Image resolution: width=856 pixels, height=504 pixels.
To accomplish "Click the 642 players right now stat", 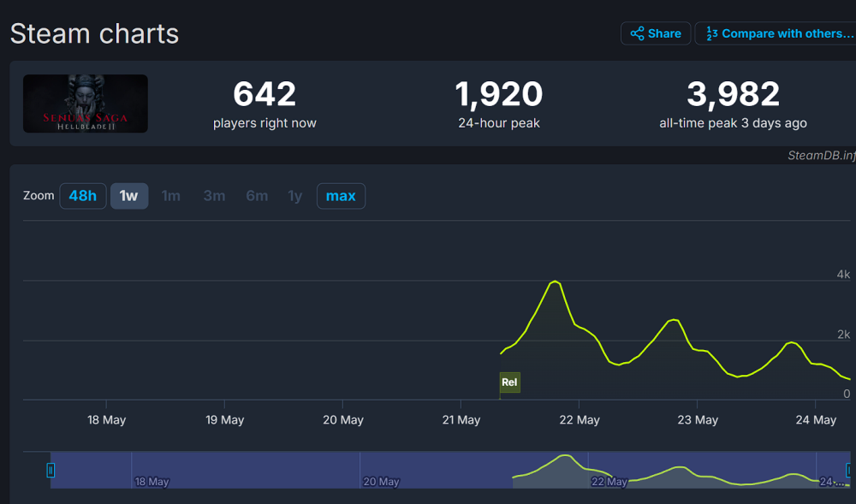I will tap(265, 94).
